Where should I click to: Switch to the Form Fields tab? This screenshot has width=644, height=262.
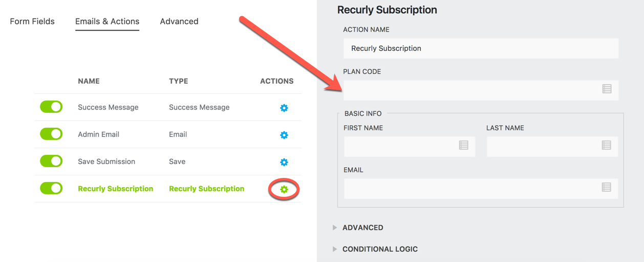tap(32, 22)
